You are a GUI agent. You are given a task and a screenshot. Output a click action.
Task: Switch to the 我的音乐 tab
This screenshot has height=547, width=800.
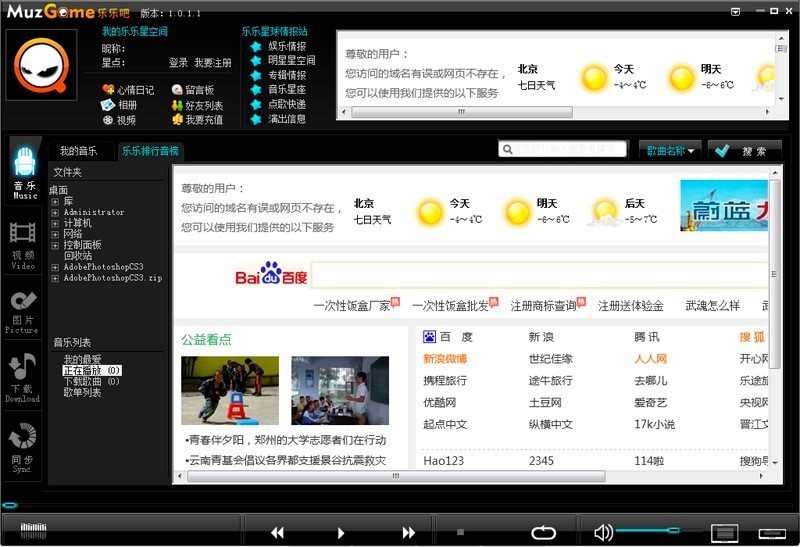[78, 151]
